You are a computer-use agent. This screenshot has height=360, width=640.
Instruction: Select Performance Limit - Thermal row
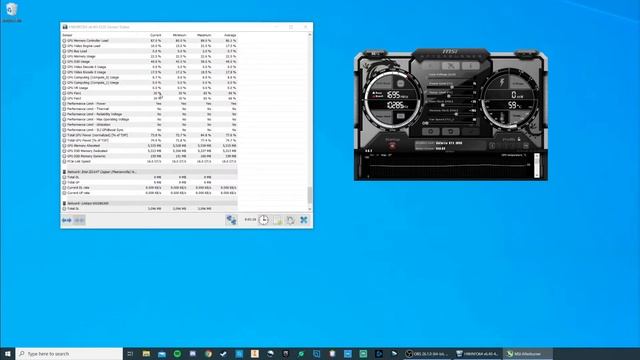pyautogui.click(x=149, y=109)
